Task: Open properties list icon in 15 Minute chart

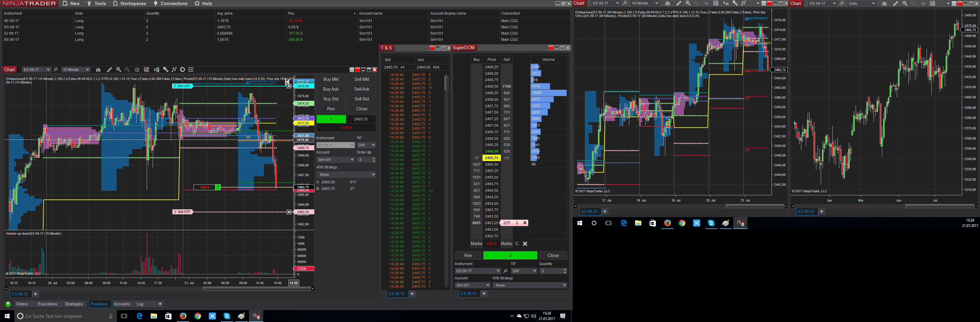Action: 191,69
